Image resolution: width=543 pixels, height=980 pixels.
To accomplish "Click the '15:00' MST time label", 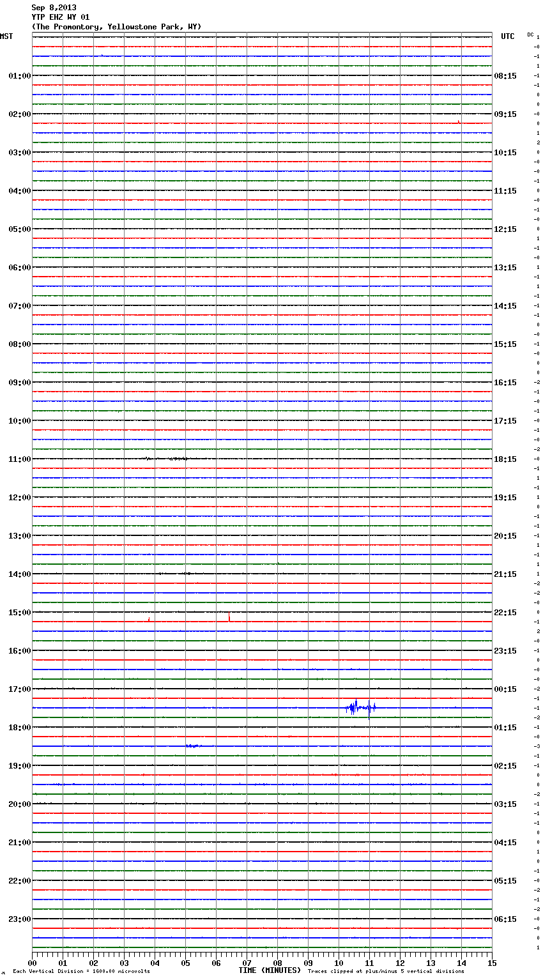I will (x=20, y=613).
